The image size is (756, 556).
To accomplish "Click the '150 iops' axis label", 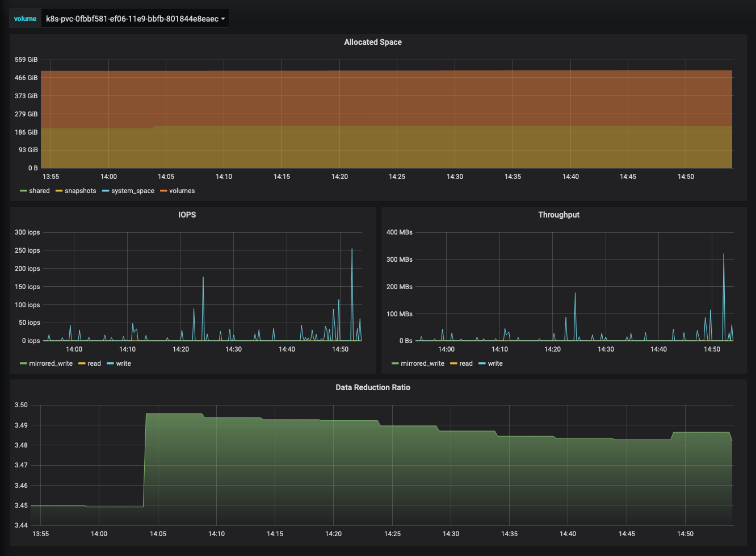I will [27, 287].
